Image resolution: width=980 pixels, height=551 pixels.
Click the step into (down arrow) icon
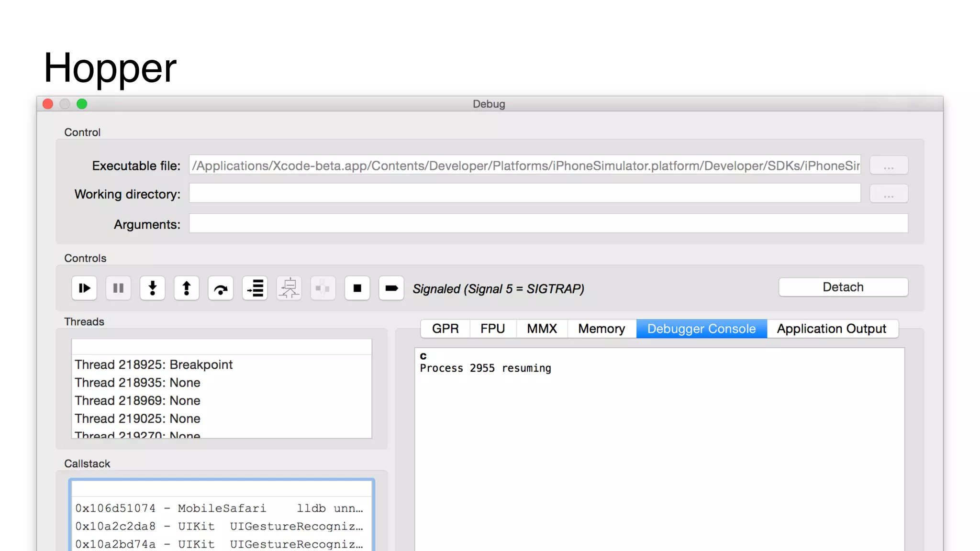(x=152, y=288)
